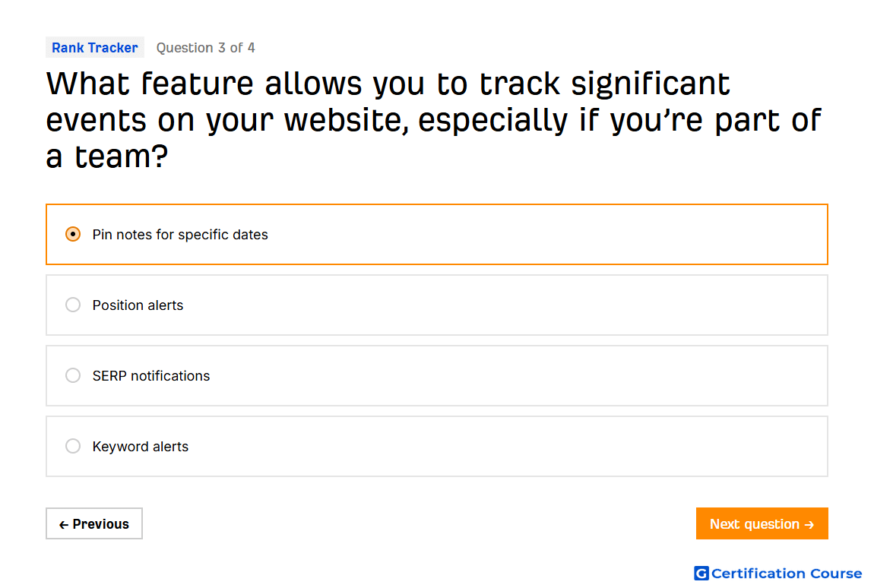Screen dimensions: 874x588
Task: Select the Position alerts radio button
Action: pos(73,305)
